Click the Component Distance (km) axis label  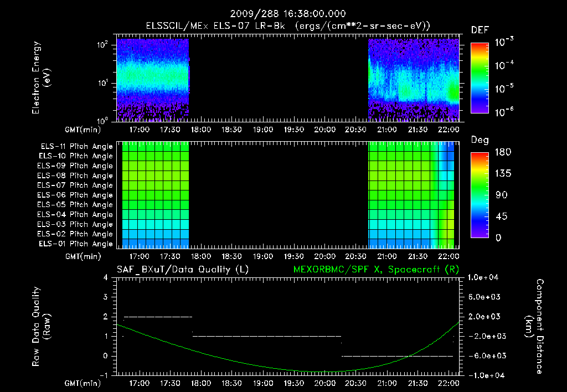pos(534,327)
